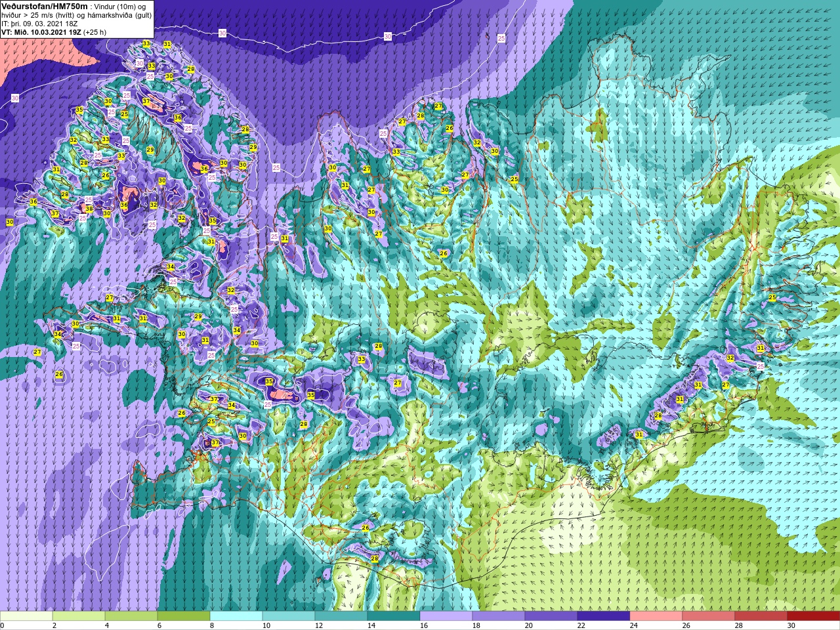This screenshot has width=840, height=630.
Task: Pick the 12–14 m/s teal legend swatch
Action: pos(341,616)
